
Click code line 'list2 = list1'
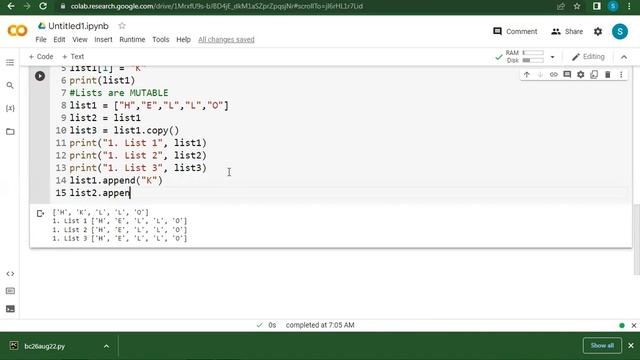[x=105, y=118]
